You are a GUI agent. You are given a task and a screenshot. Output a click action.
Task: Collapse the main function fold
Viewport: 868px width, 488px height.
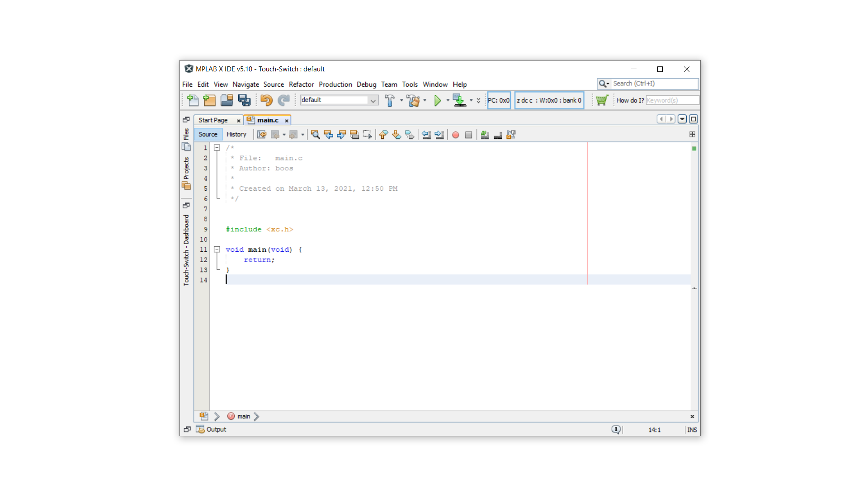click(x=217, y=249)
